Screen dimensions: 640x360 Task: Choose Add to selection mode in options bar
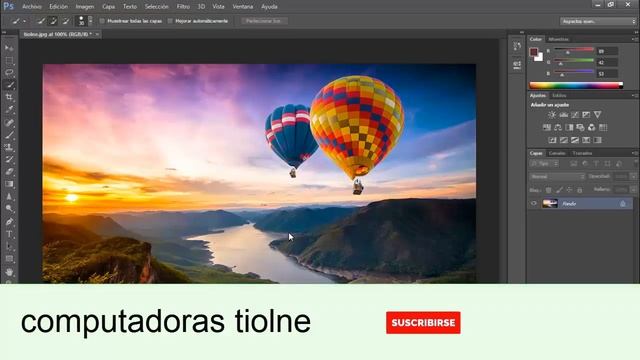click(53, 21)
